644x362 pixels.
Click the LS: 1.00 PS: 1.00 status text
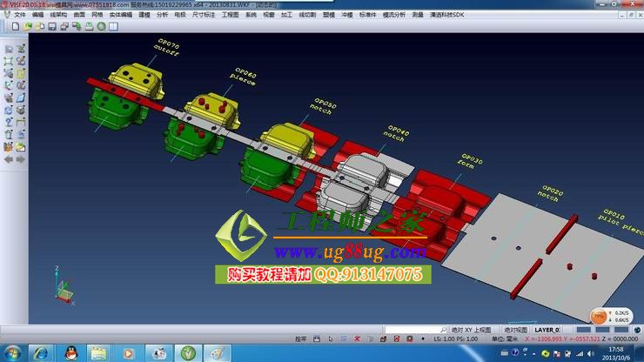click(x=455, y=339)
